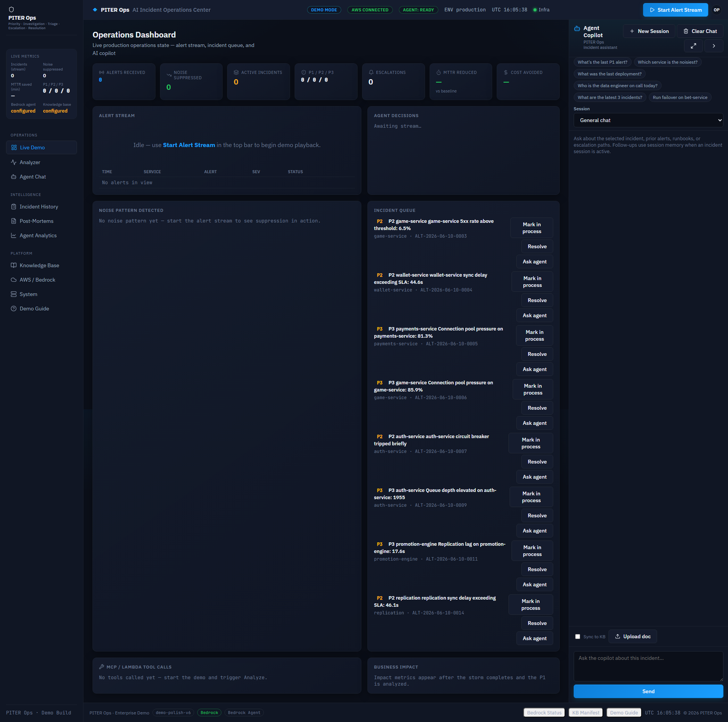Screen dimensions: 728x722
Task: Click the Agent Analytics chart icon
Action: tap(14, 236)
